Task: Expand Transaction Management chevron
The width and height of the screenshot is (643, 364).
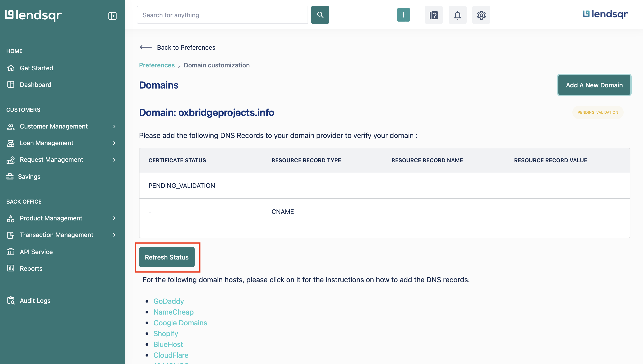Action: [114, 235]
